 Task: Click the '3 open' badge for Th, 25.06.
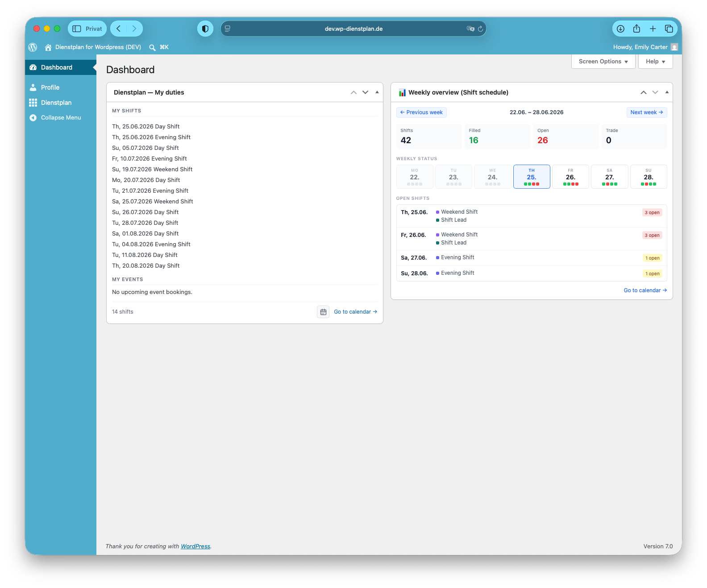point(652,213)
